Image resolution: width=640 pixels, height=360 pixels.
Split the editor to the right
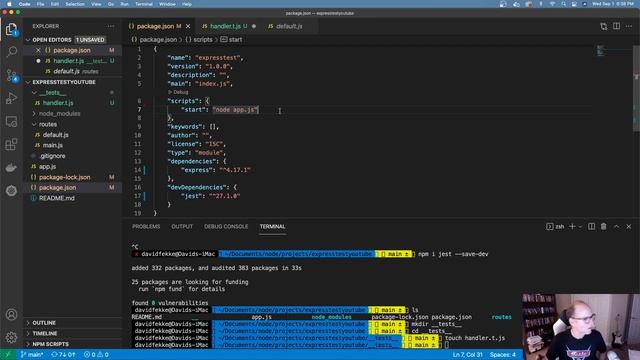pos(616,26)
